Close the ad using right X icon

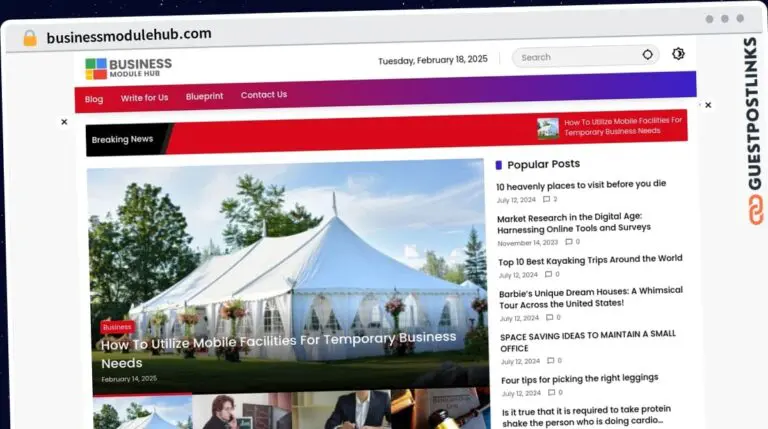(x=708, y=104)
